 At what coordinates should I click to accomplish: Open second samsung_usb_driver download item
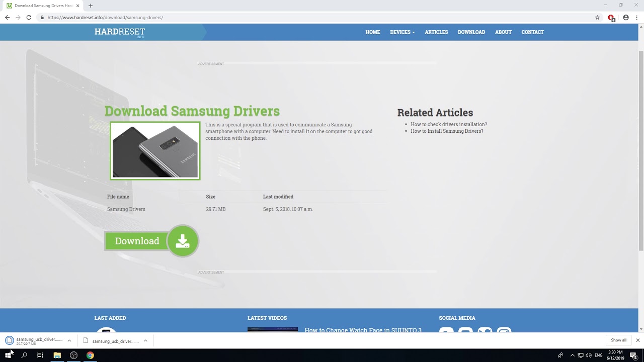[x=111, y=341]
